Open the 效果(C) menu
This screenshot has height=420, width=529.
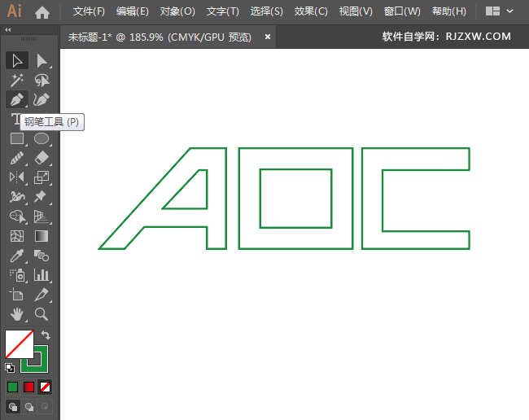[x=311, y=11]
